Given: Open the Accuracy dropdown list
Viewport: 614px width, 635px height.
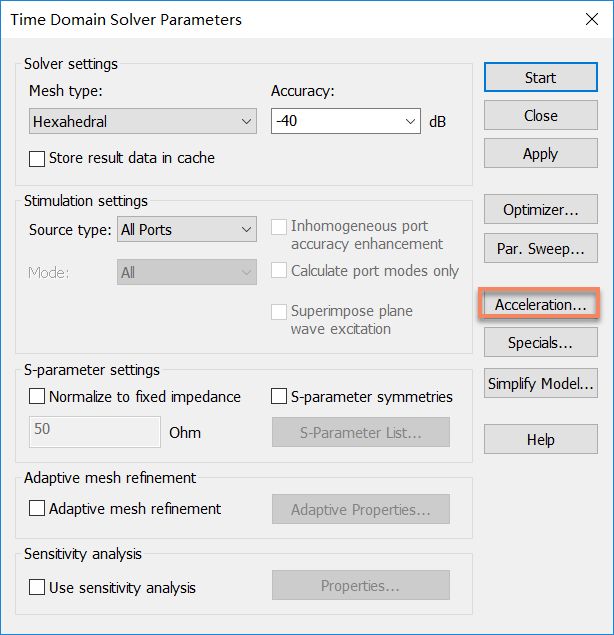Looking at the screenshot, I should [410, 121].
